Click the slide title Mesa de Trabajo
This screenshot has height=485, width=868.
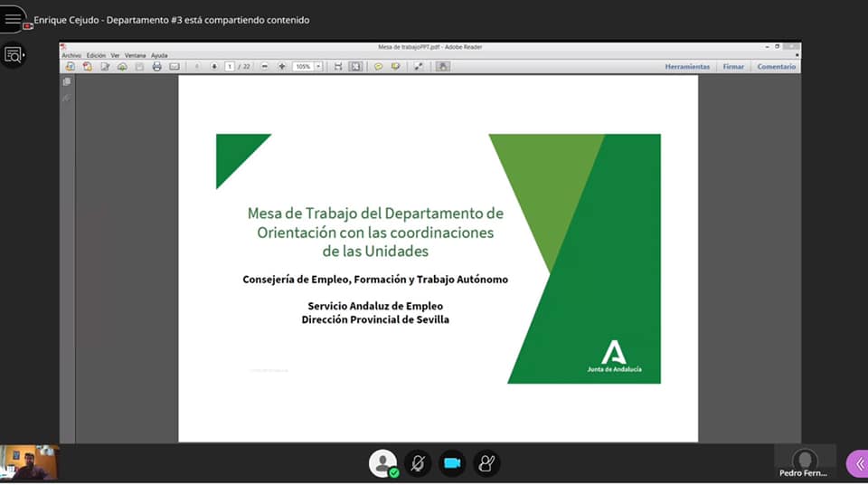click(375, 233)
